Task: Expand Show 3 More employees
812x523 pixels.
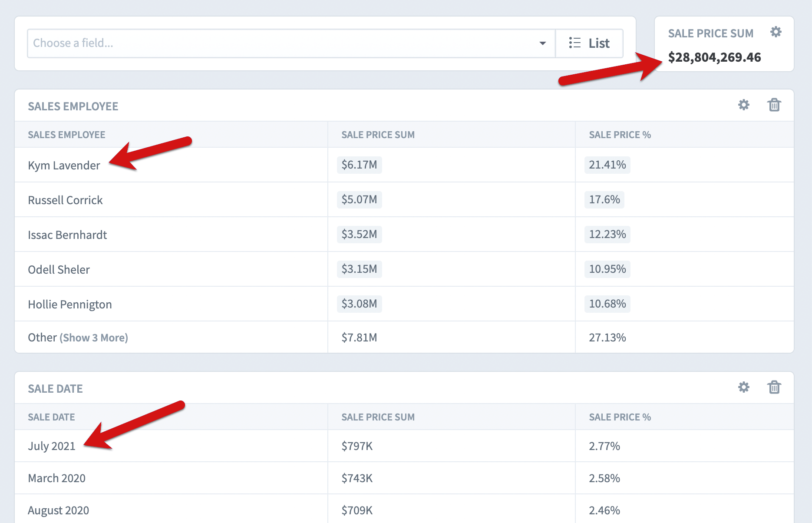Action: pos(94,338)
